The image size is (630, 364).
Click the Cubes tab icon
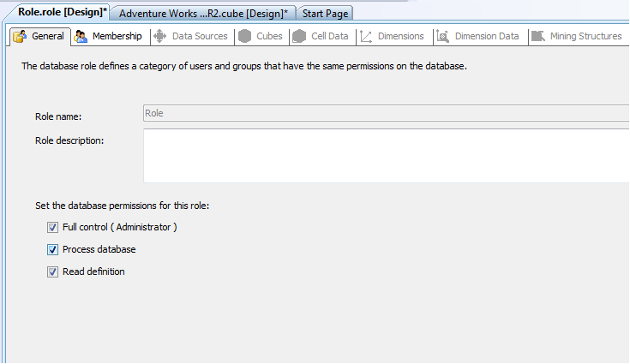tap(244, 36)
